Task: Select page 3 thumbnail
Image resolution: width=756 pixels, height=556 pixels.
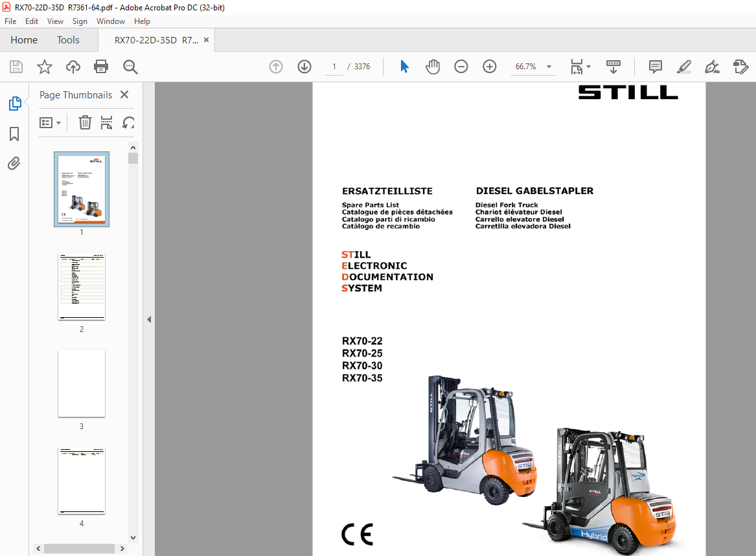Action: click(82, 384)
